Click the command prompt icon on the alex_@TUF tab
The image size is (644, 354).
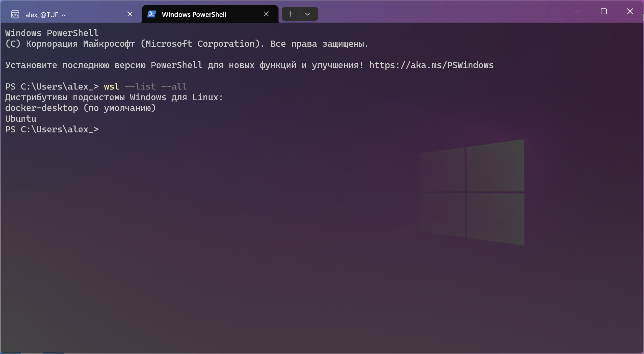(x=15, y=14)
